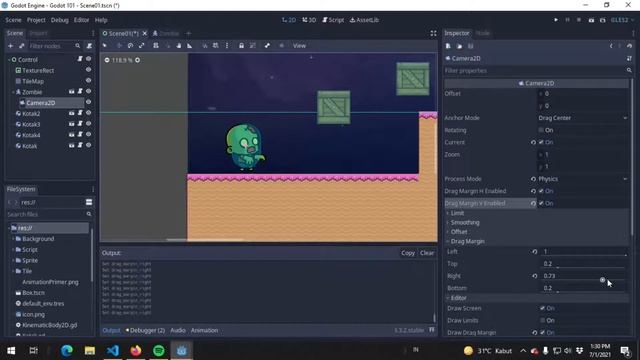The width and height of the screenshot is (640, 360).
Task: Select the Select Mode arrow tool
Action: [105, 46]
